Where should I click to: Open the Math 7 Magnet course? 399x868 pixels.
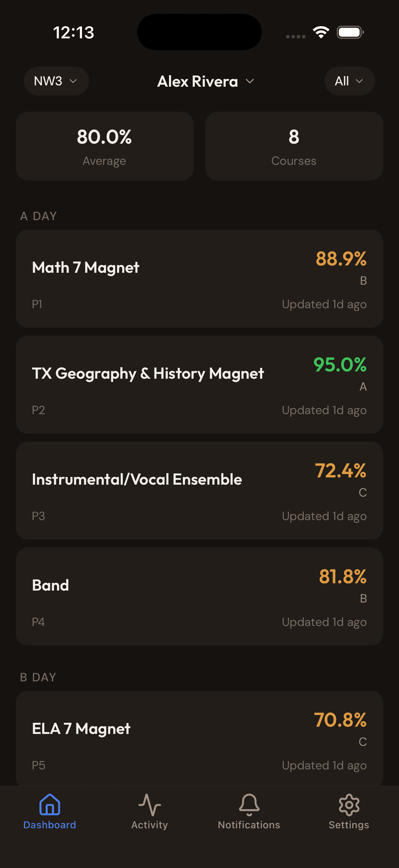(x=199, y=279)
